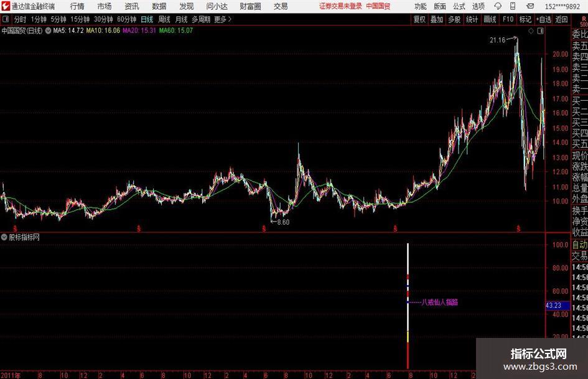This screenshot has height=379, width=588.
Task: Open the 发现 menu
Action: tap(187, 6)
